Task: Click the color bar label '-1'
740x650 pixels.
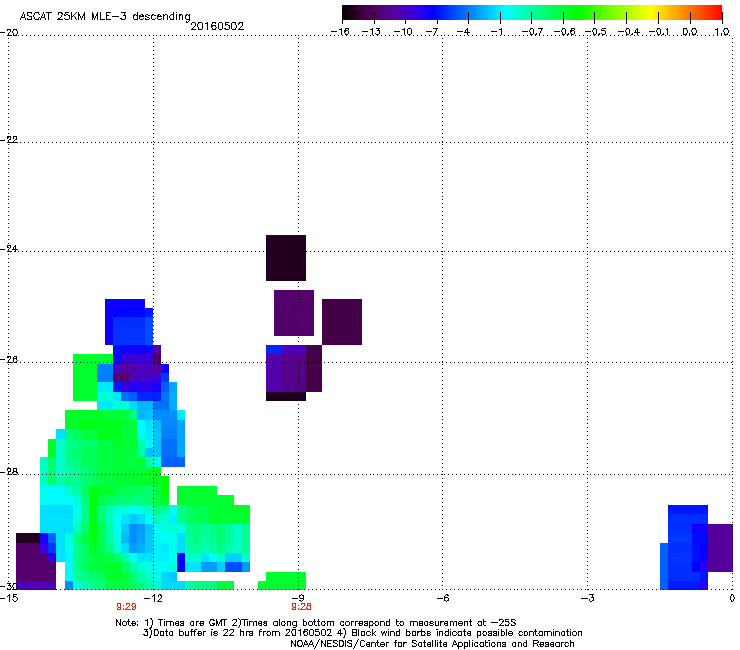Action: pyautogui.click(x=496, y=32)
